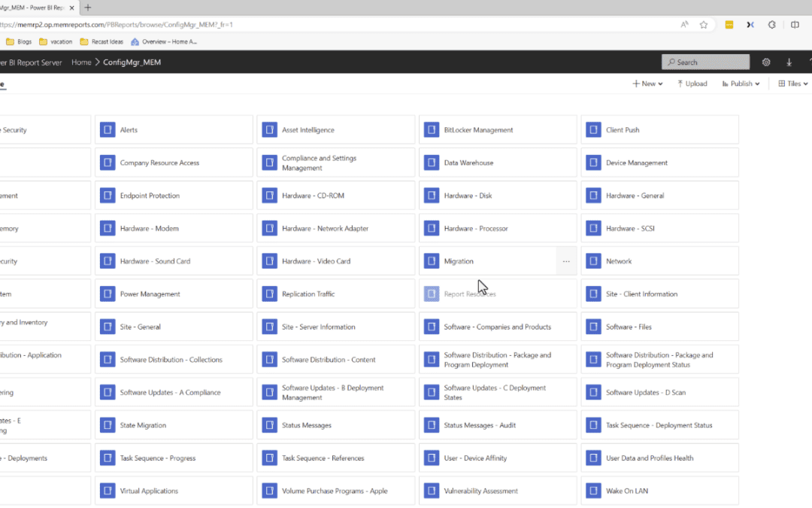Screen dimensions: 812x508
Task: Close the Power BI Reports browser tab
Action: 72,8
